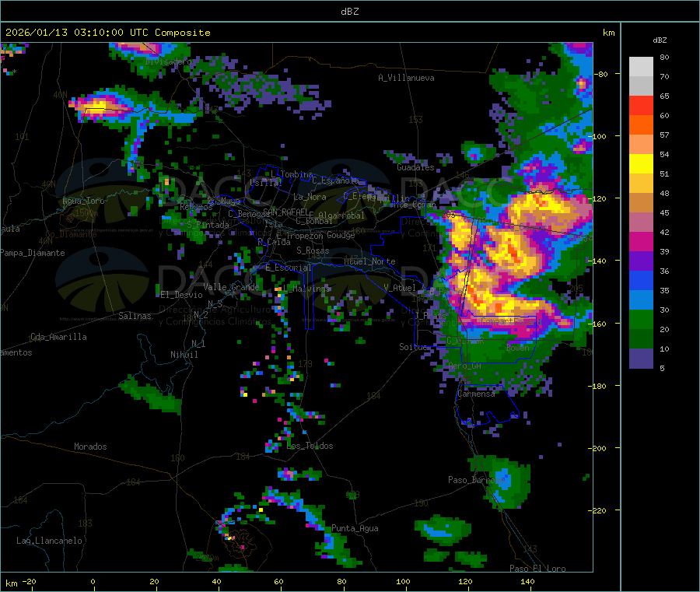Click the light blue 30-35 dBZ legend band
This screenshot has width=700, height=592.
click(x=641, y=300)
